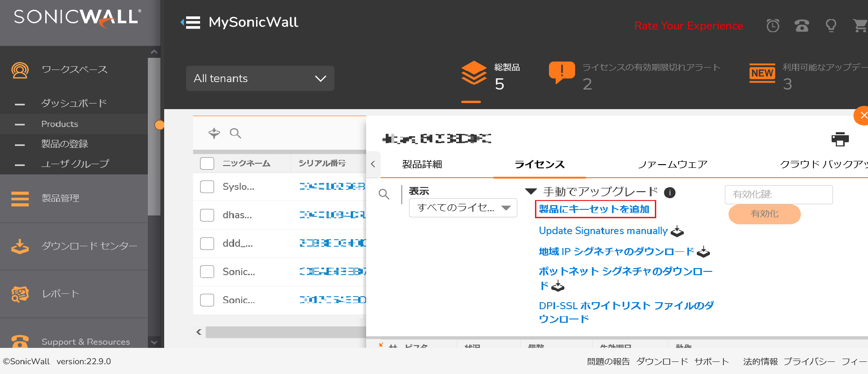Click download icon next to 地域 IP シグネチャ

(703, 252)
